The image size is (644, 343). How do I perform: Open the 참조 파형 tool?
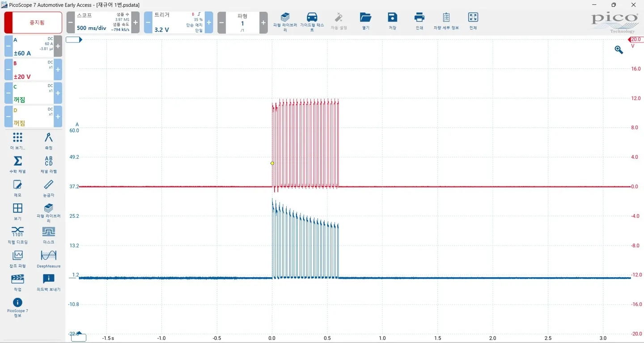tap(17, 259)
